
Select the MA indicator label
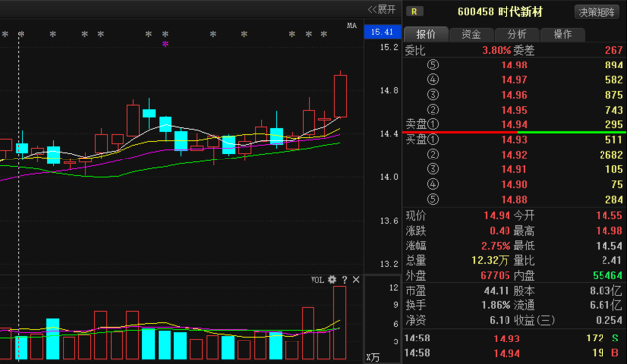pyautogui.click(x=351, y=26)
